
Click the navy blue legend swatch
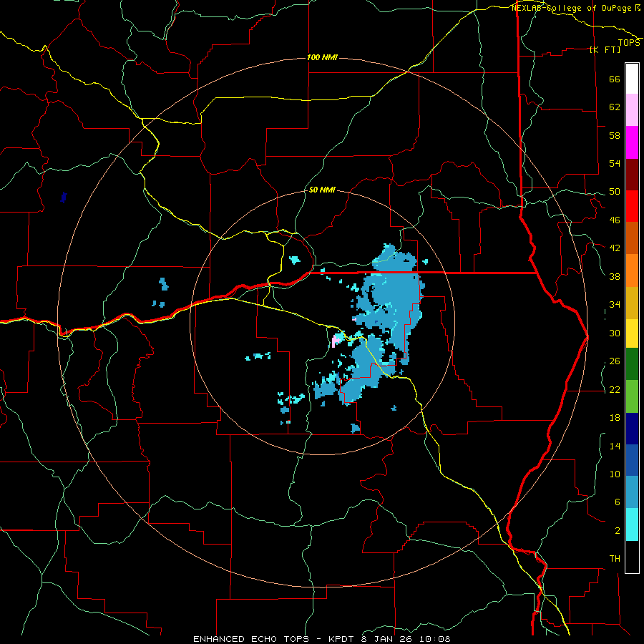click(x=632, y=429)
